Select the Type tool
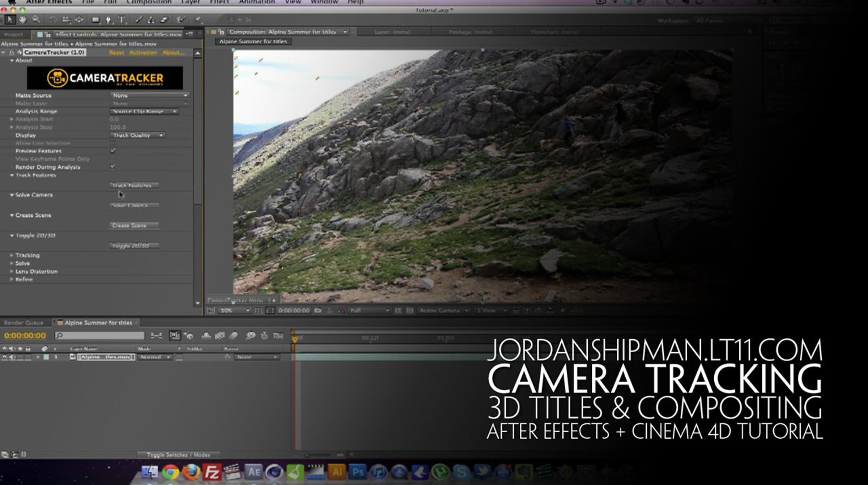 click(122, 20)
